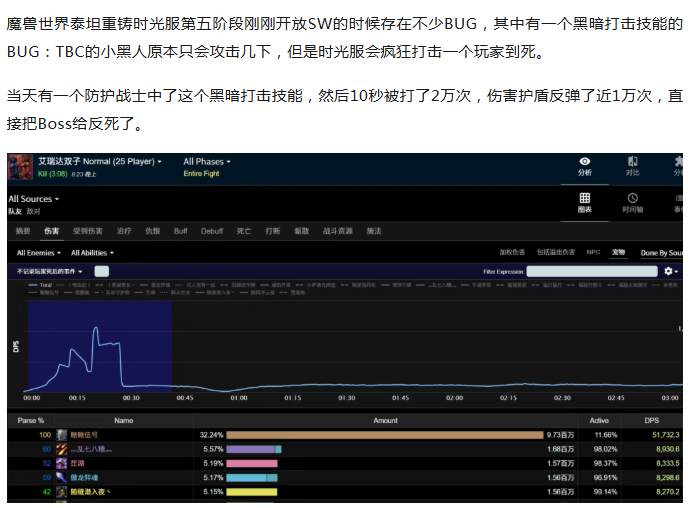This screenshot has height=508, width=699.
Task: Switch to the 战斗资源 resources tab
Action: (x=337, y=231)
